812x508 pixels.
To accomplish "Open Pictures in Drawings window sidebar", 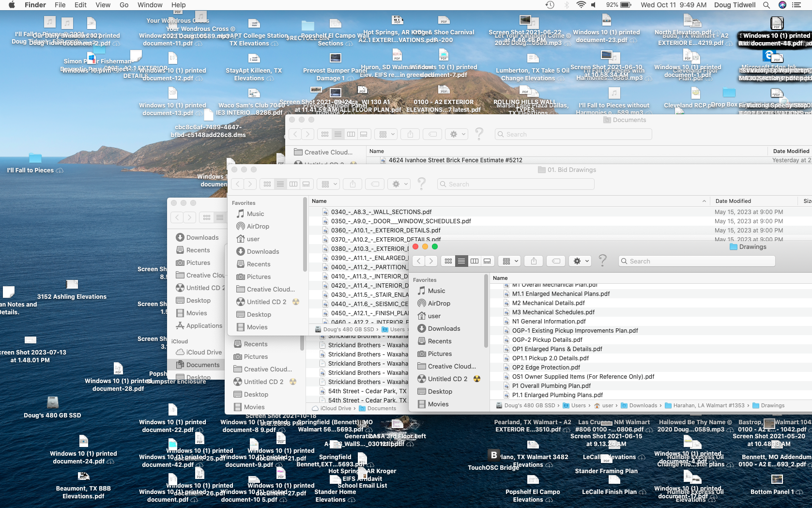I will pos(440,354).
